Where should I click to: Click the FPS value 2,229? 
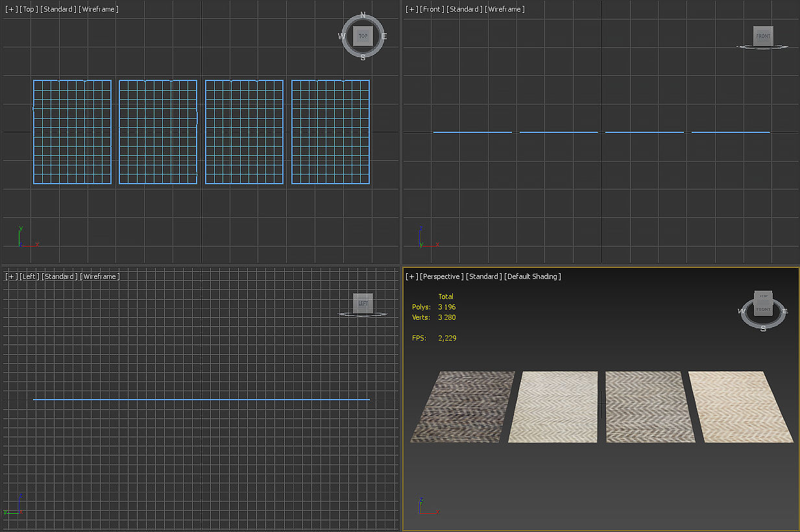click(447, 338)
